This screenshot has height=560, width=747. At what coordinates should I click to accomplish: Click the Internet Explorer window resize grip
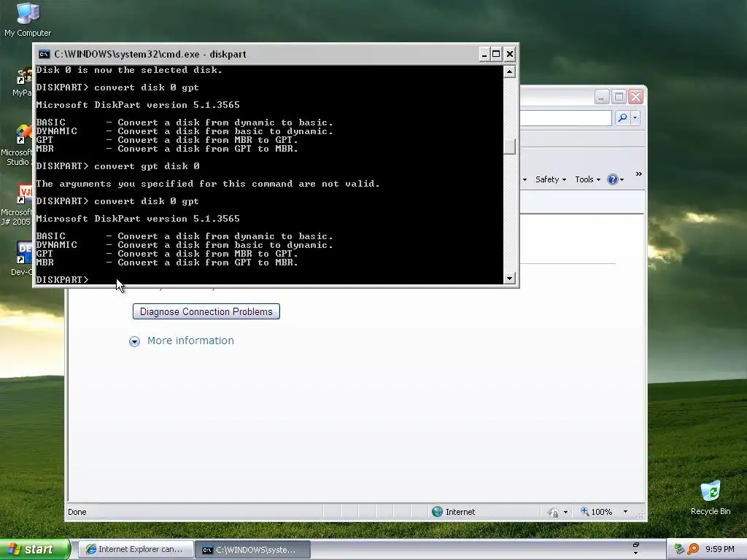640,514
